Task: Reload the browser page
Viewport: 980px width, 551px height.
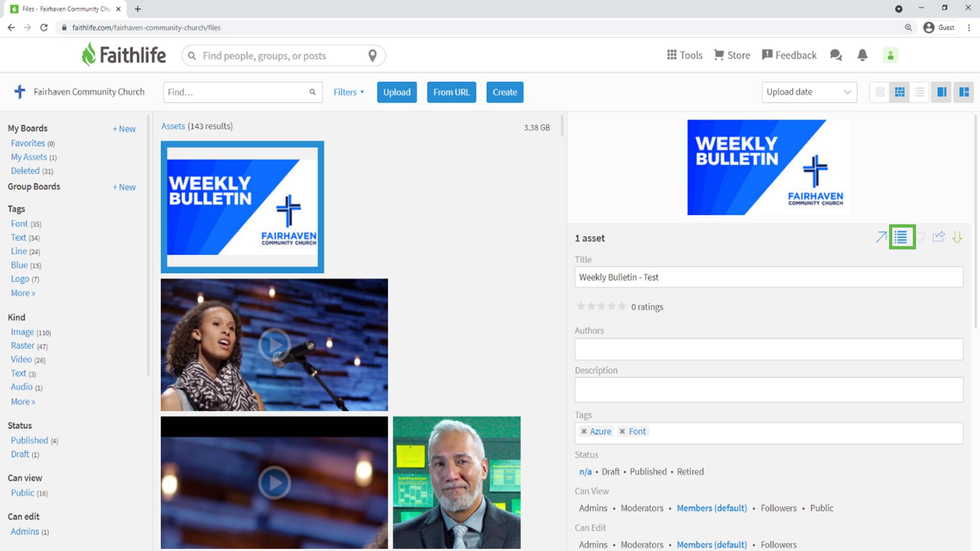Action: (44, 28)
